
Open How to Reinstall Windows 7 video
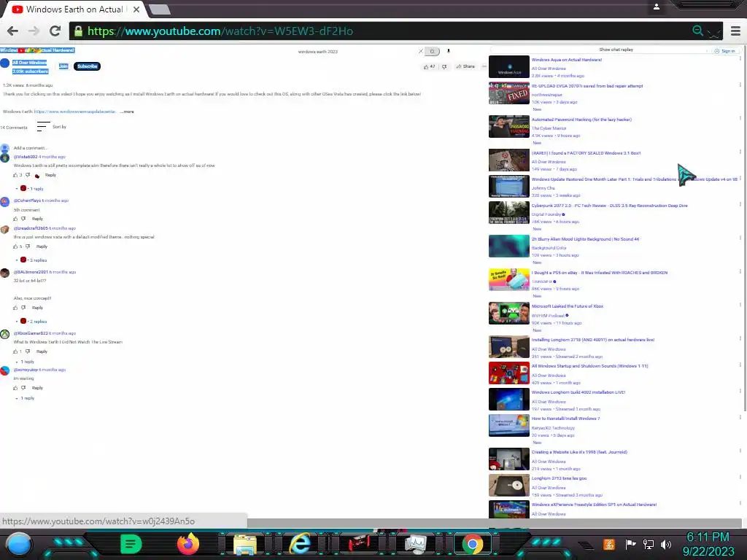click(x=565, y=419)
